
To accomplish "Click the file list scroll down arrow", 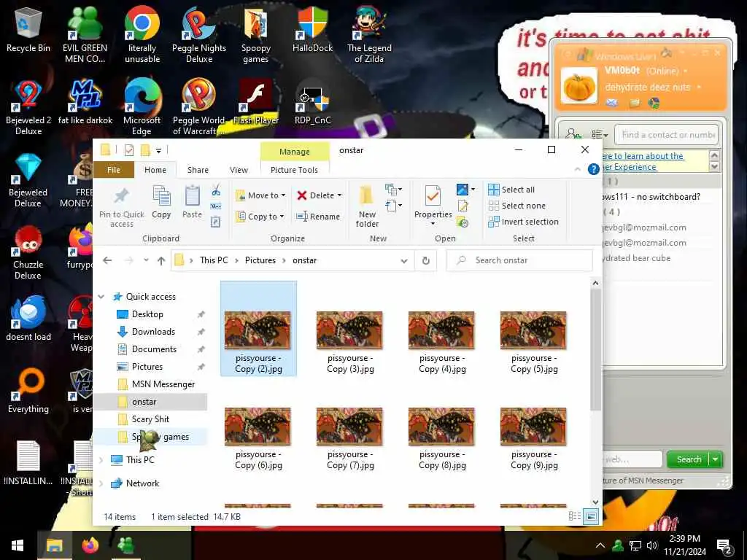I will [x=595, y=502].
